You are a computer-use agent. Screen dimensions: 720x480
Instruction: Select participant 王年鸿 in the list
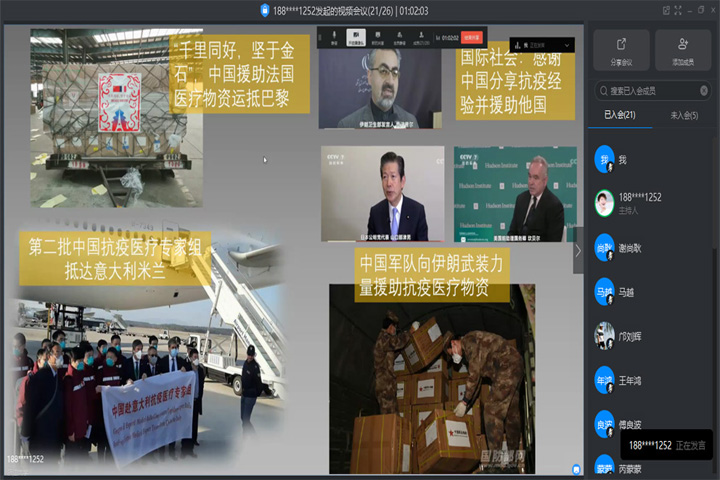click(x=652, y=380)
